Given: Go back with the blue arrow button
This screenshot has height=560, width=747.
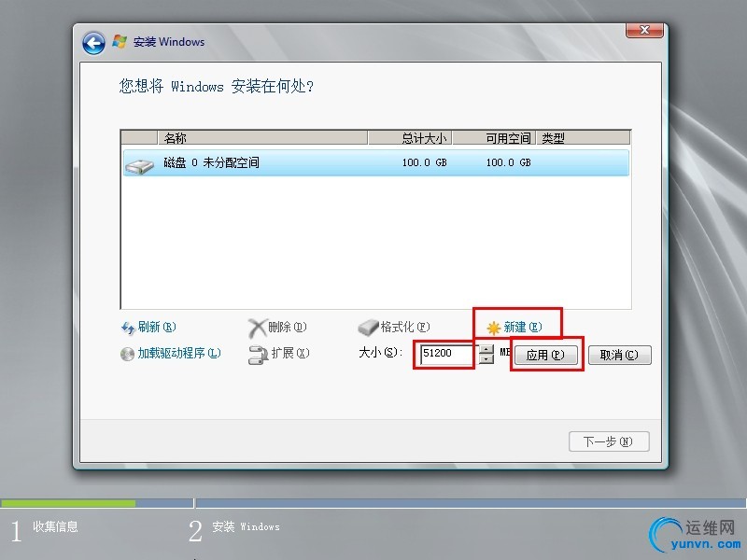Looking at the screenshot, I should [93, 44].
